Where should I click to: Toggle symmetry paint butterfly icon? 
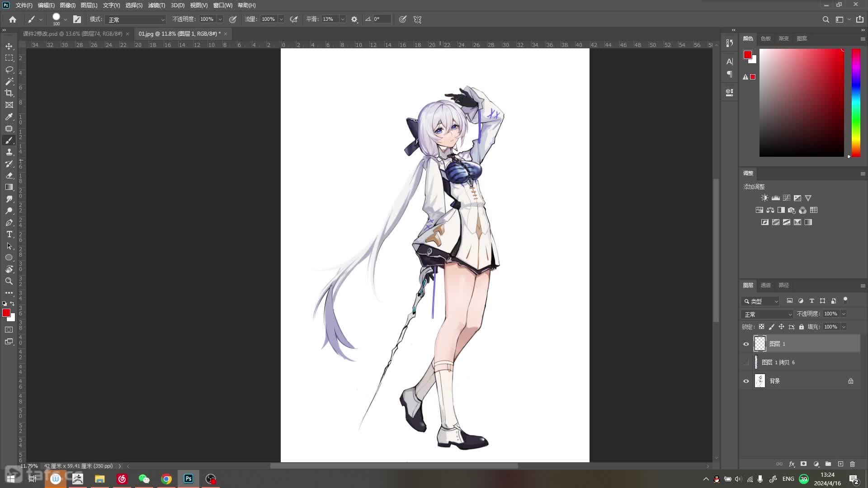418,19
